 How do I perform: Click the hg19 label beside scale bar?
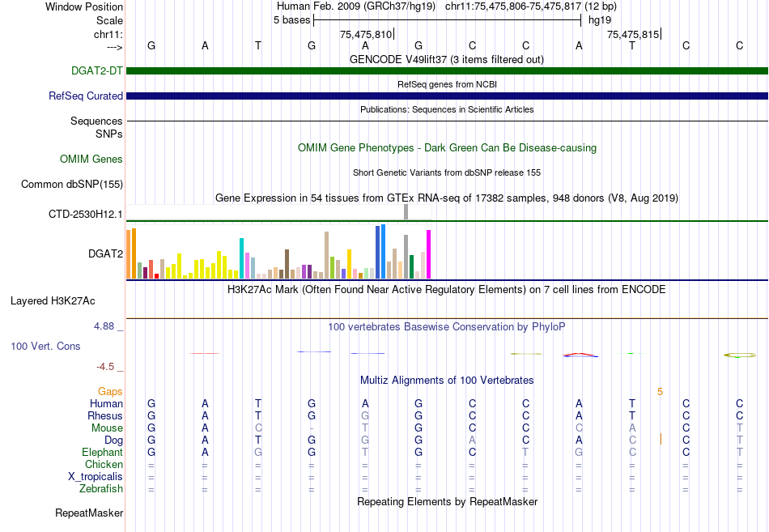(x=600, y=20)
